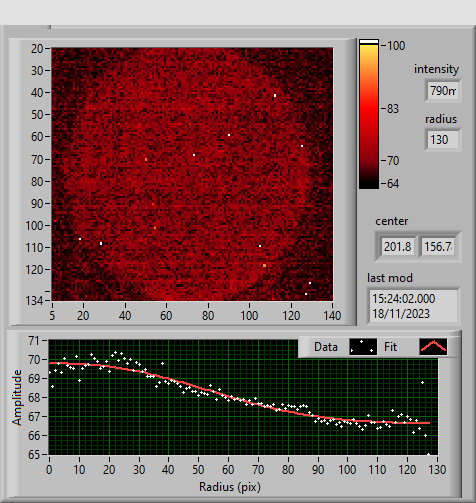Screen dimensions: 476x503
Task: Click the center Y field showing 156.7
Action: click(438, 247)
